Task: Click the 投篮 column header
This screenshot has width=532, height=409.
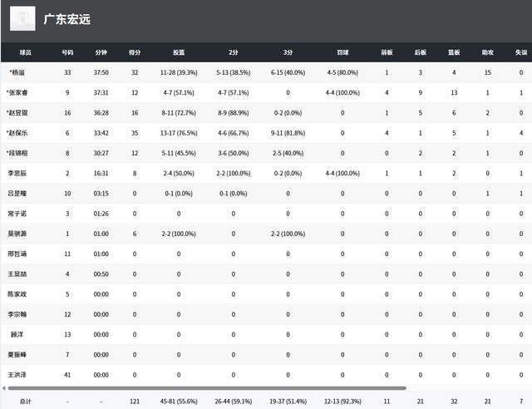Action: click(x=179, y=52)
